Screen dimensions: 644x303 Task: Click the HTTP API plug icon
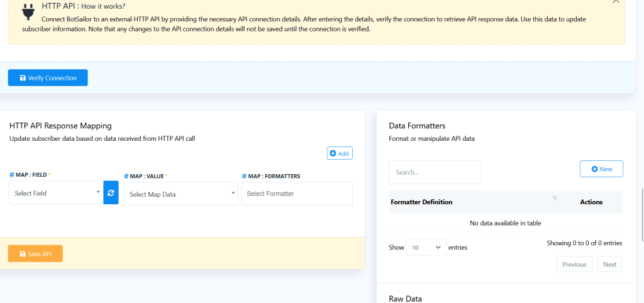tap(27, 11)
